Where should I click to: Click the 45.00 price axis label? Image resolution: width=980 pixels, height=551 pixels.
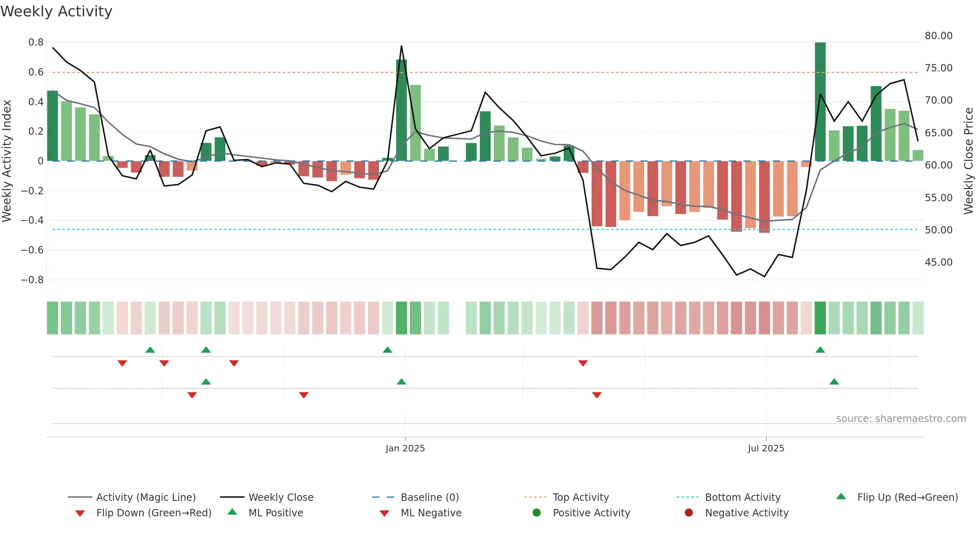click(938, 262)
